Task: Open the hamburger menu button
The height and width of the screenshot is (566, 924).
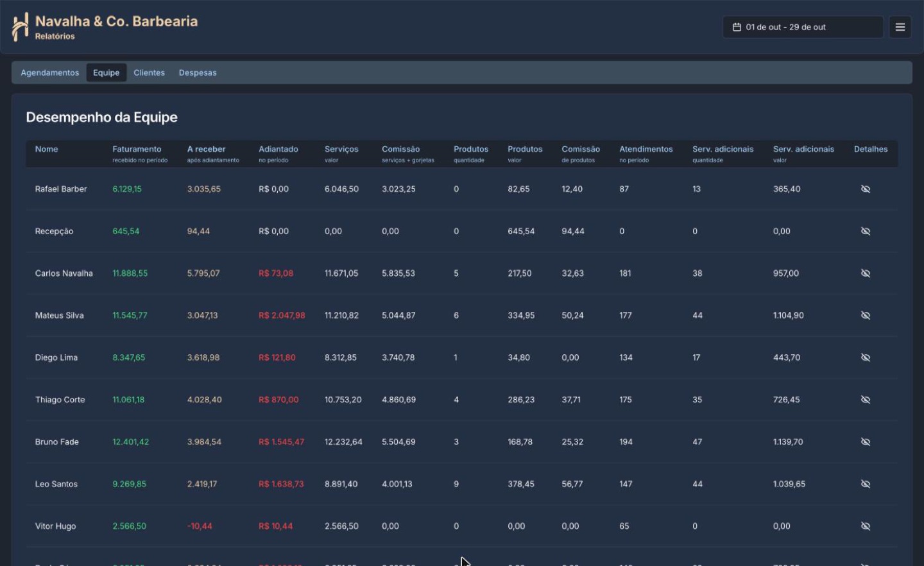Action: tap(900, 27)
